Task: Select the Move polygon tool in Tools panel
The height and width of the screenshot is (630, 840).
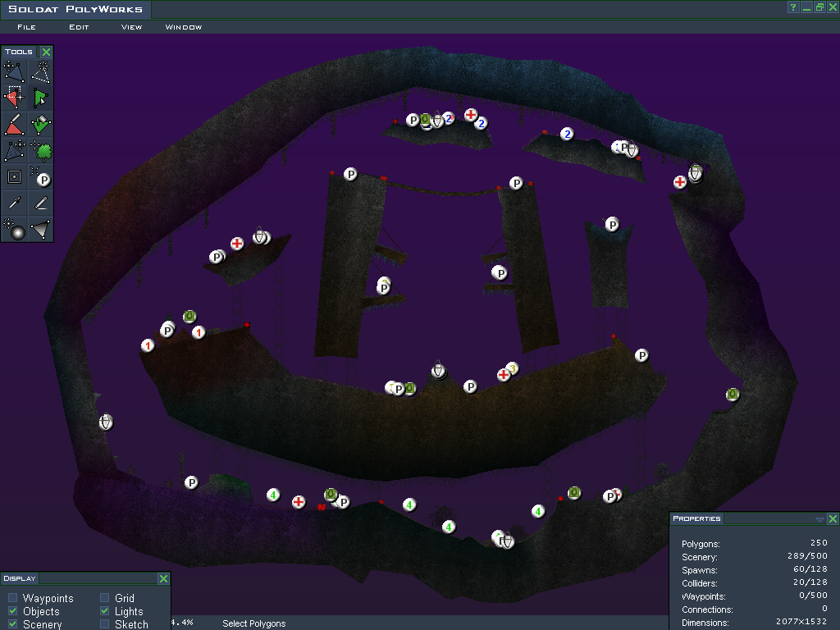Action: coord(15,71)
